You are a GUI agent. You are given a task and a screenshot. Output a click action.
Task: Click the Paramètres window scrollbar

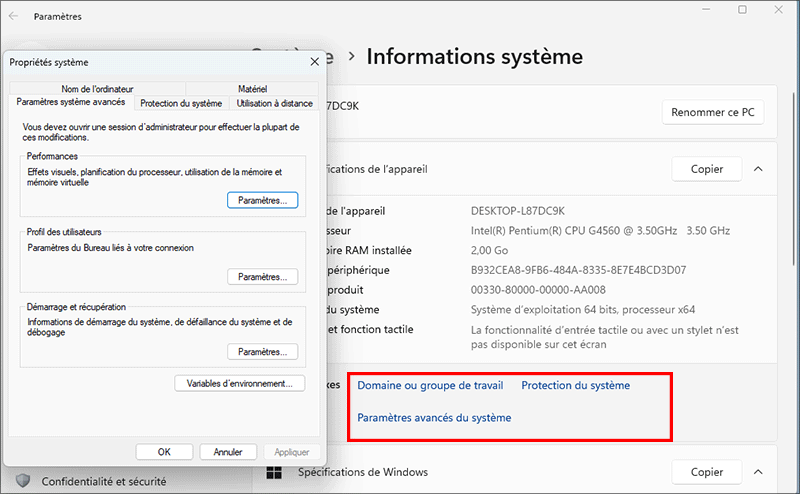click(x=793, y=179)
